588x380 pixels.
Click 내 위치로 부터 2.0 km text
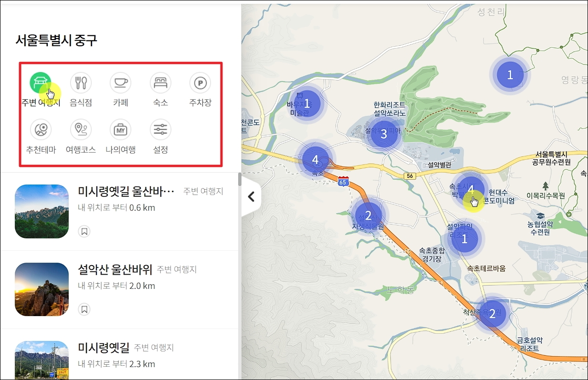(116, 286)
